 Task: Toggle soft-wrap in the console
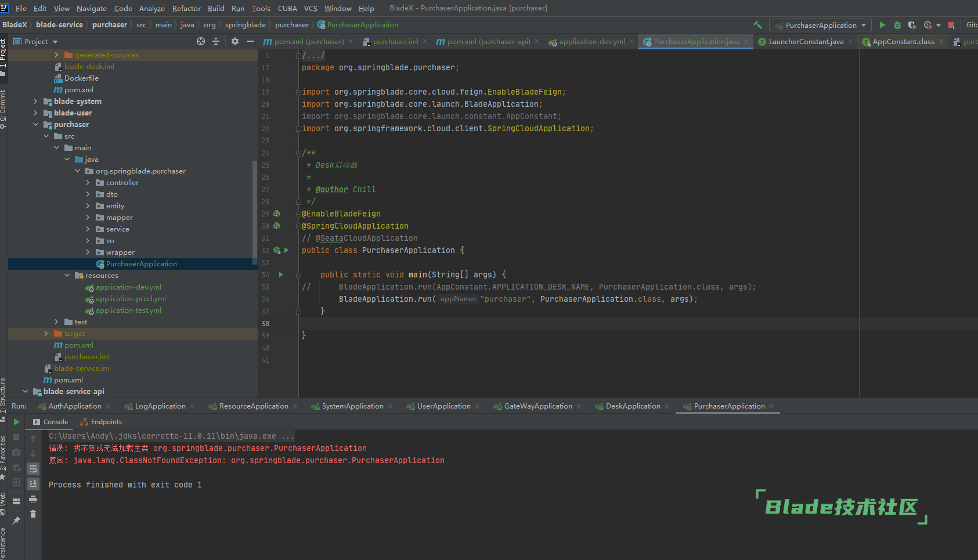(33, 468)
